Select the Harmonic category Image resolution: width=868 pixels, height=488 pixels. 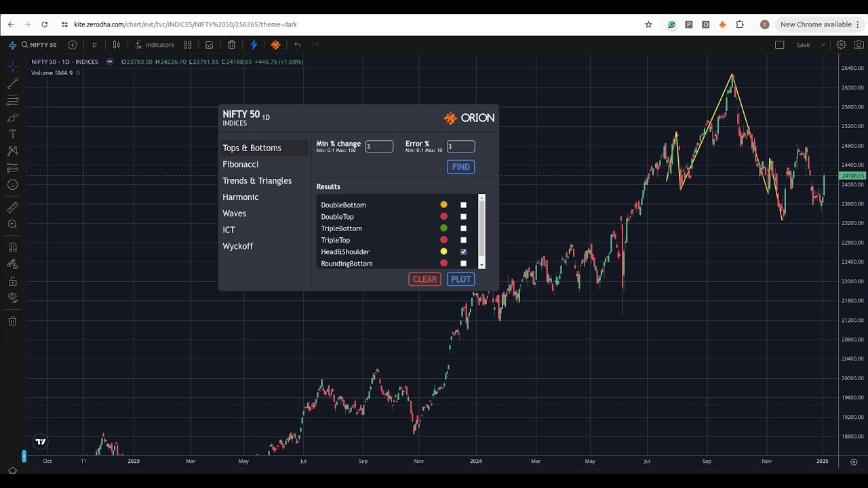click(x=264, y=197)
